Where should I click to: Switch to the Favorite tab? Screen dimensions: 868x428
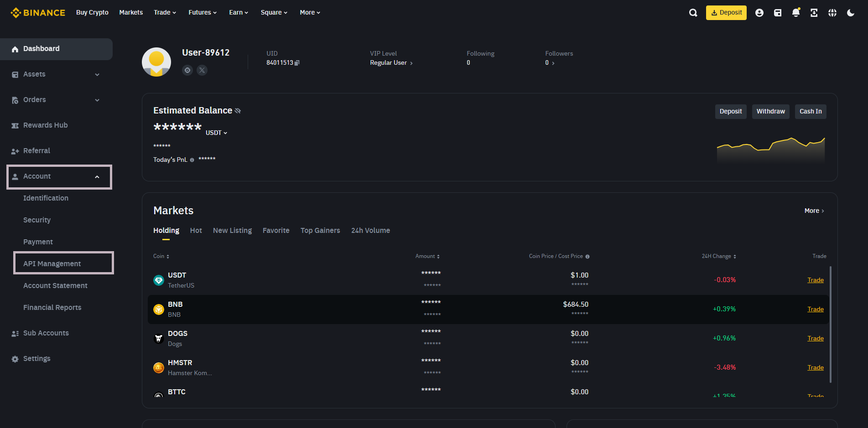(276, 231)
